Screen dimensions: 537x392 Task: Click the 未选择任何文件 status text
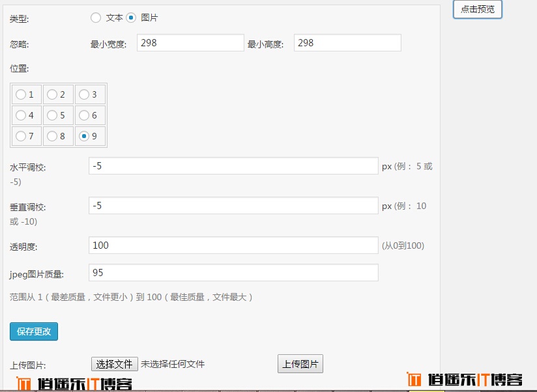(x=173, y=364)
